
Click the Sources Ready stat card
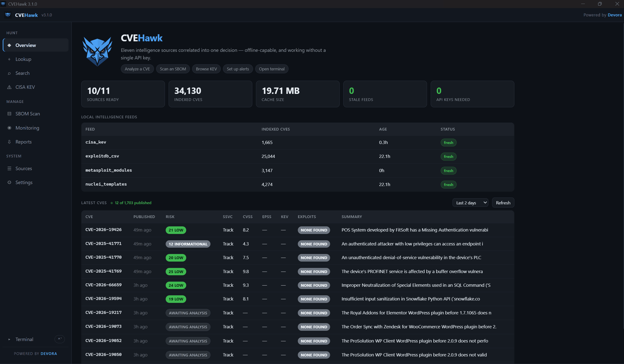[x=123, y=94]
